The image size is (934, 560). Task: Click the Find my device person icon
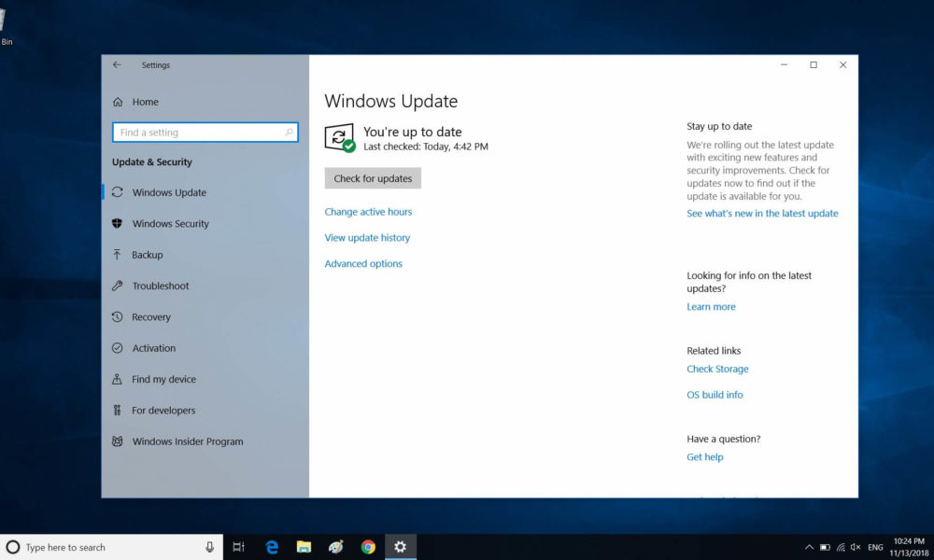tap(118, 379)
